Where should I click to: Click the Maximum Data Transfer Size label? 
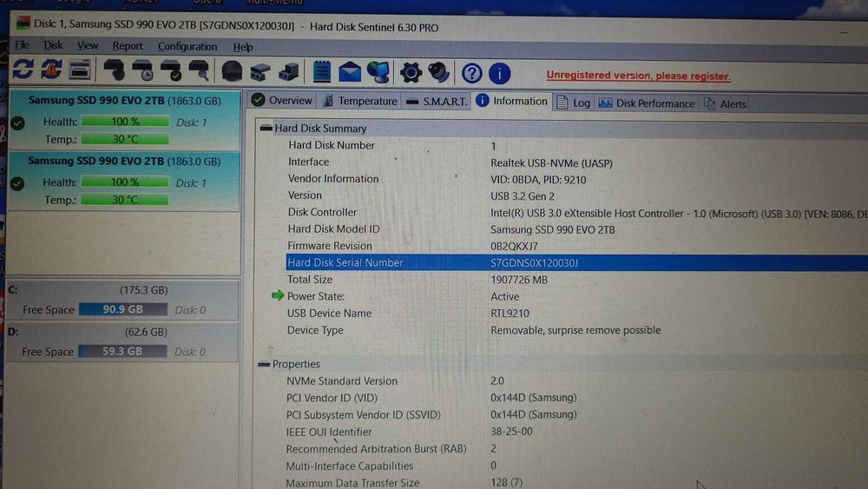tap(352, 483)
